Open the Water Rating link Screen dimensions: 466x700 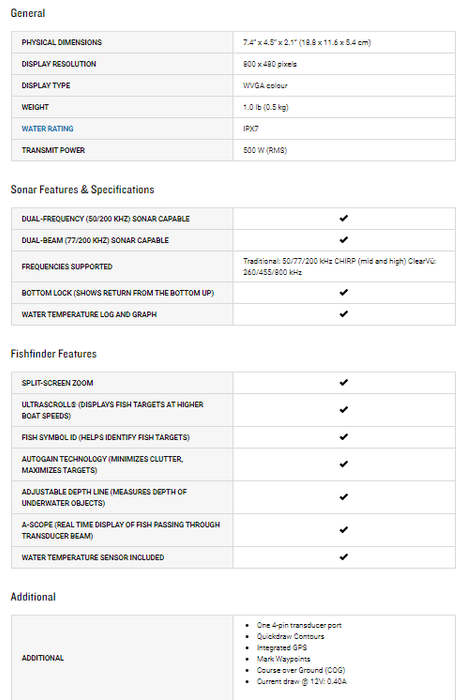[47, 129]
